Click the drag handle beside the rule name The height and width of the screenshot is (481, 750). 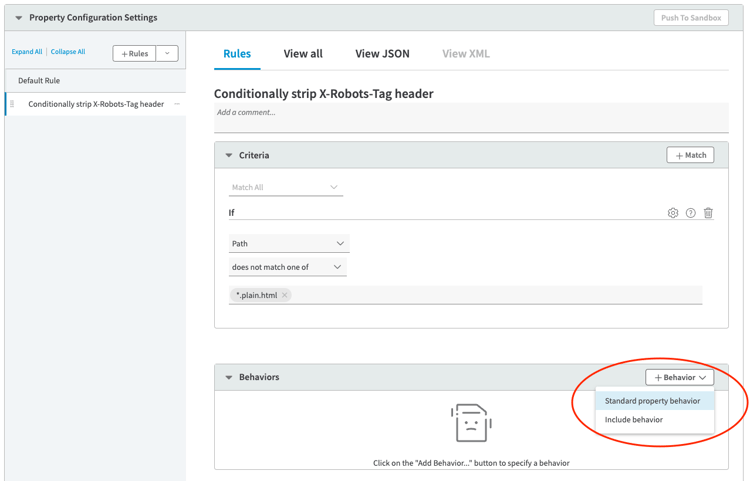pyautogui.click(x=12, y=104)
